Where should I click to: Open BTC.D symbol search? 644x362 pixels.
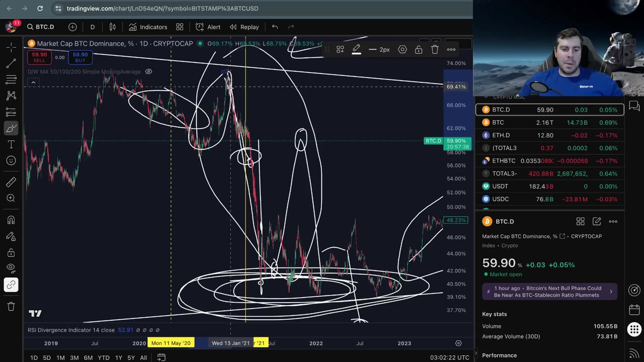click(41, 27)
